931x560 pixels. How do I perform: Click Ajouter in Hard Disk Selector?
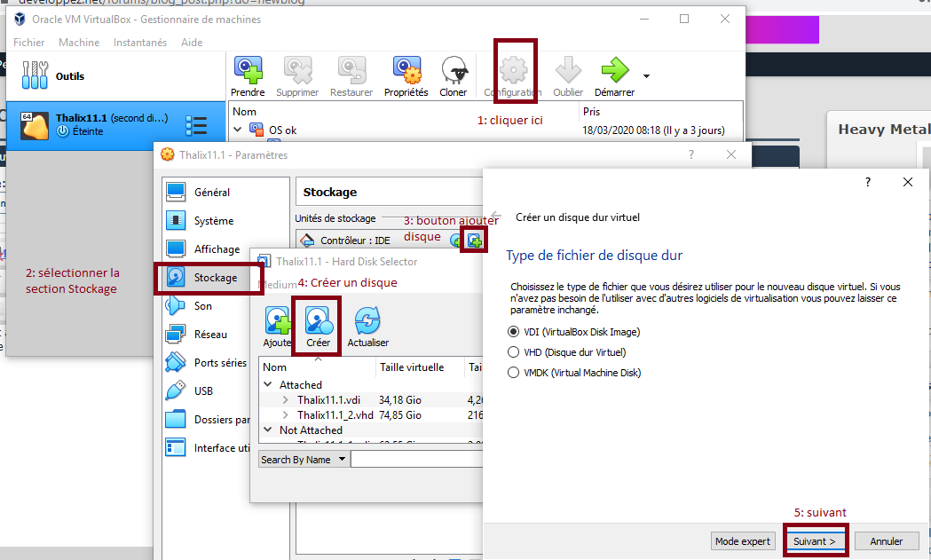[x=277, y=327]
